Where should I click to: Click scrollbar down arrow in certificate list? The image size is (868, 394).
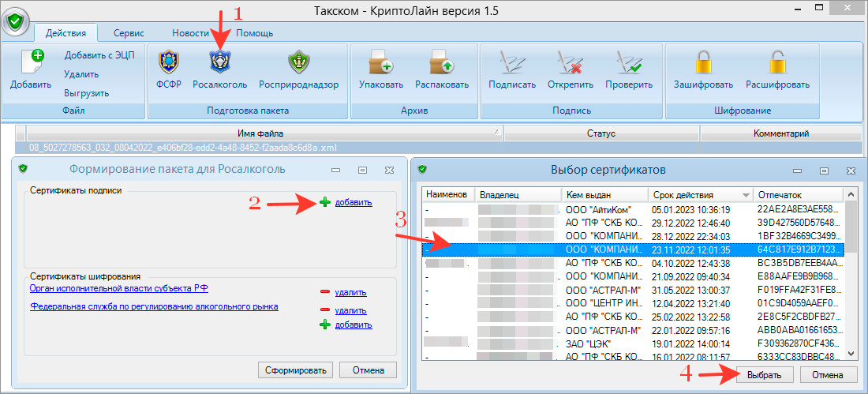coord(851,354)
